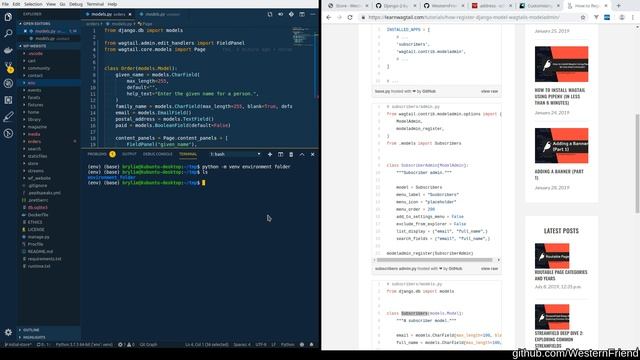
Task: Open manage.py in the explorer
Action: point(38,237)
